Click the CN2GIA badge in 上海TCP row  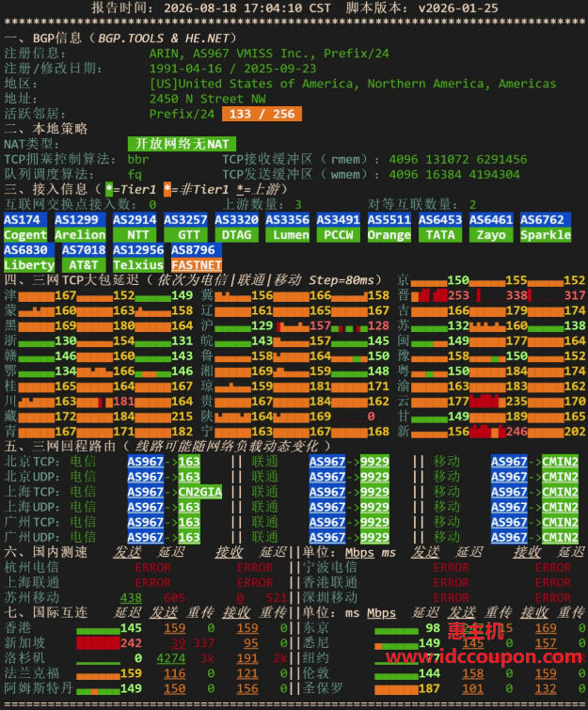[200, 492]
